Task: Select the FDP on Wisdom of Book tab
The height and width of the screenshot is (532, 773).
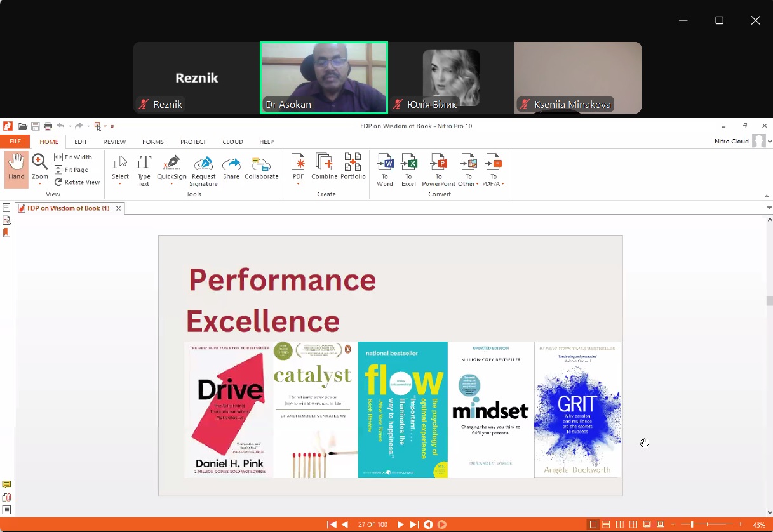Action: coord(69,208)
